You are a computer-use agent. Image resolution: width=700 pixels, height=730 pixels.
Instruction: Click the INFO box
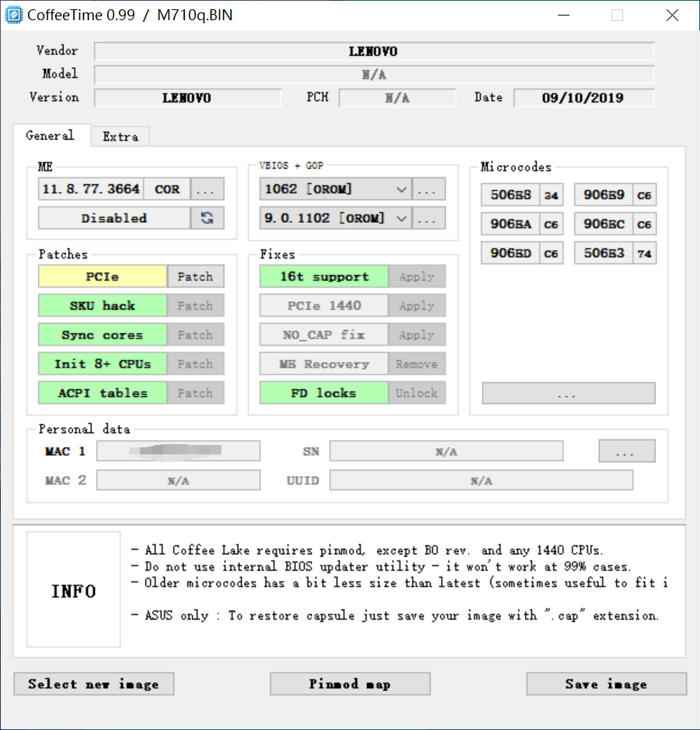pyautogui.click(x=74, y=589)
